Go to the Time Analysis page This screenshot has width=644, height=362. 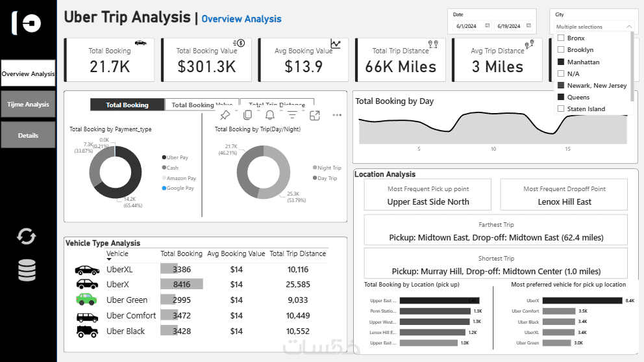point(28,105)
